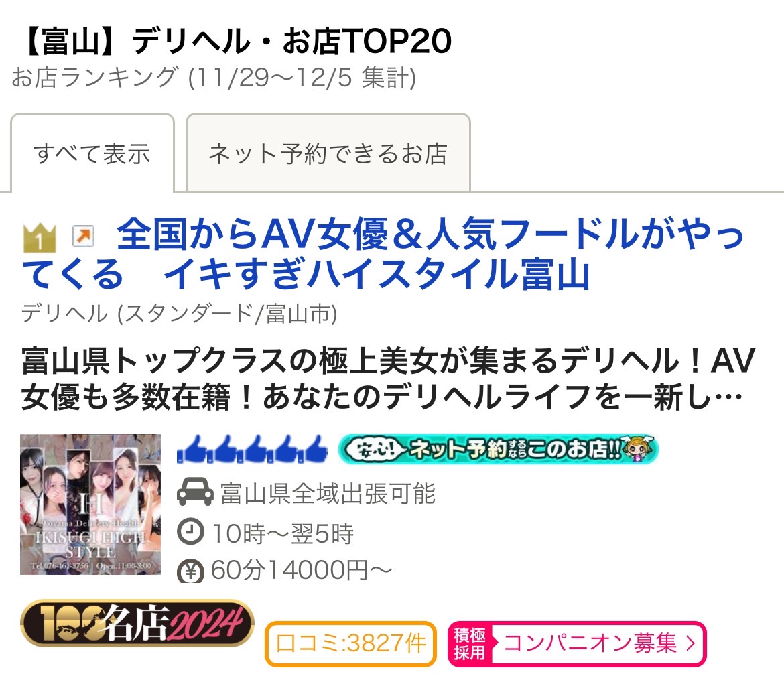Viewport: 784px width, 674px height.
Task: Click the コンパニオン募集 recruitment button
Action: click(577, 643)
